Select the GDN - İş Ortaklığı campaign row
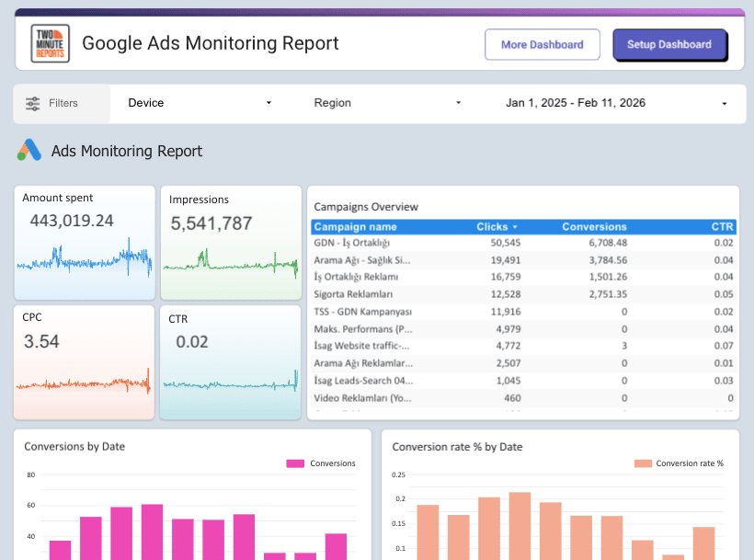This screenshot has height=560, width=754. [x=368, y=240]
